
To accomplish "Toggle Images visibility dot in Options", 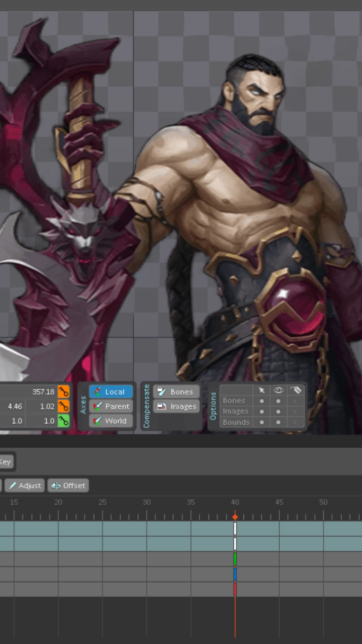I will (278, 412).
